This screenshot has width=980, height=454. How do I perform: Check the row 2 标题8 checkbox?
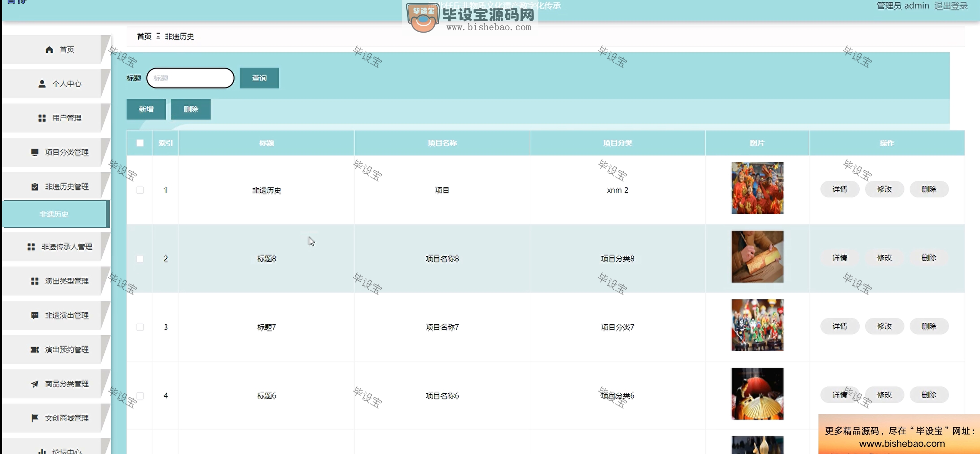click(140, 258)
